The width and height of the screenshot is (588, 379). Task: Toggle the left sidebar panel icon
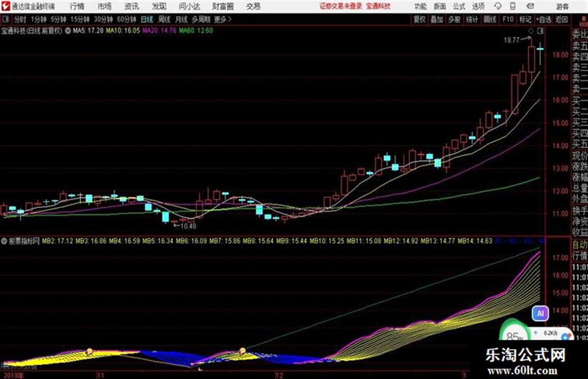(x=5, y=19)
